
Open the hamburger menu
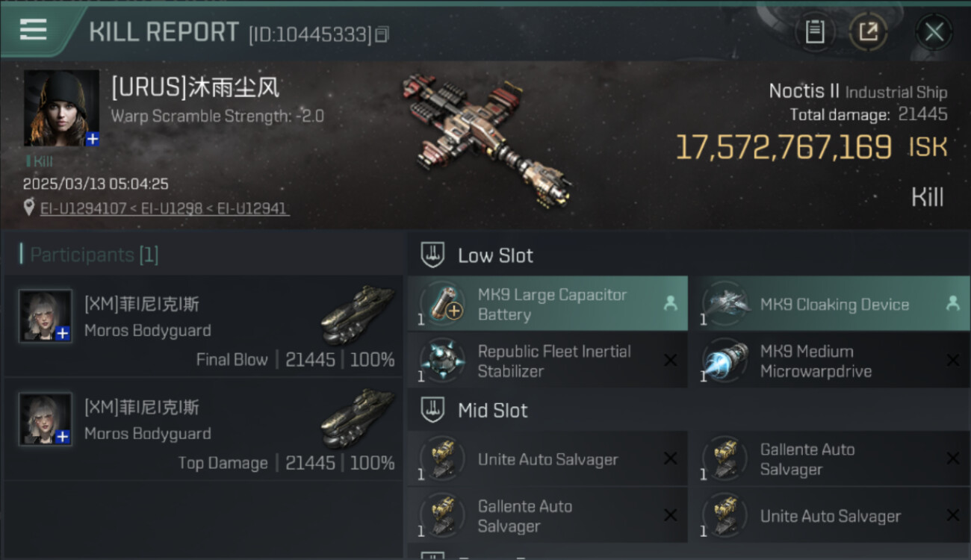(33, 30)
